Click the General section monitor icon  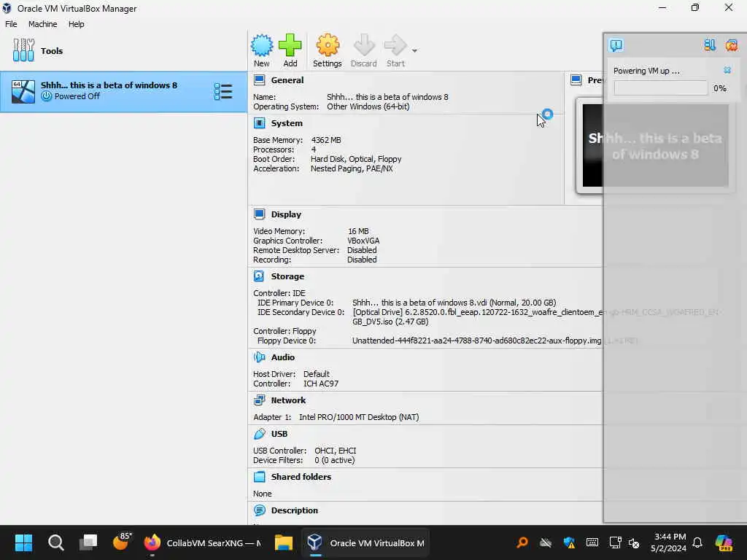coord(259,80)
